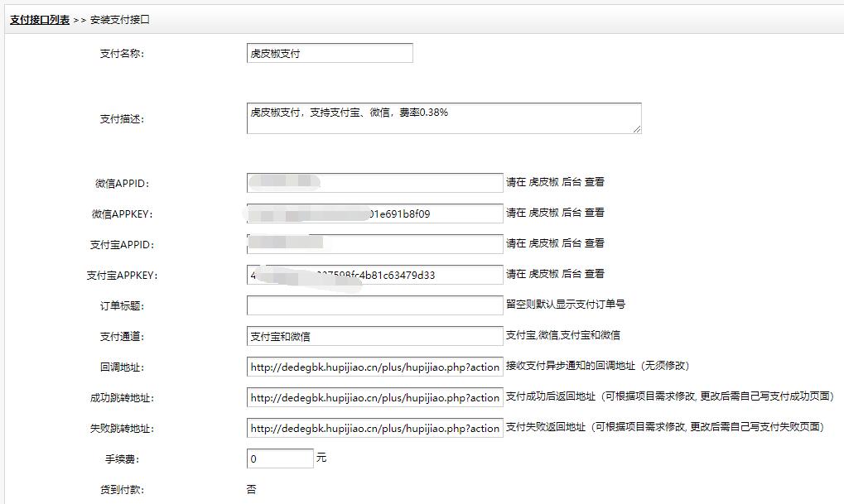The height and width of the screenshot is (504, 844).
Task: Click the 微信APPID: label
Action: pos(123,184)
